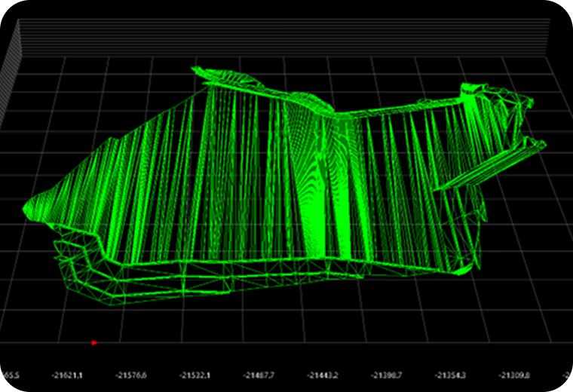This screenshot has height=392, width=573.
Task: Click the -21309.8 axis label
Action: (x=515, y=375)
